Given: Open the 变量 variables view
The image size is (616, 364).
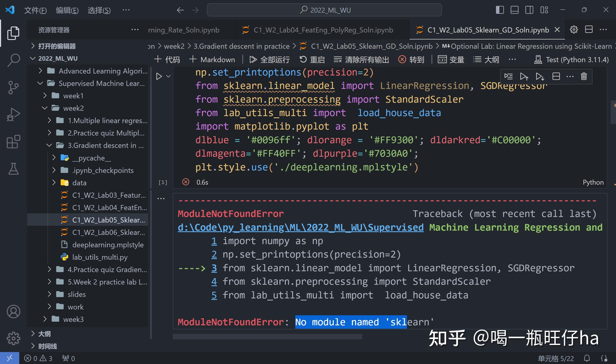Looking at the screenshot, I should pos(451,60).
